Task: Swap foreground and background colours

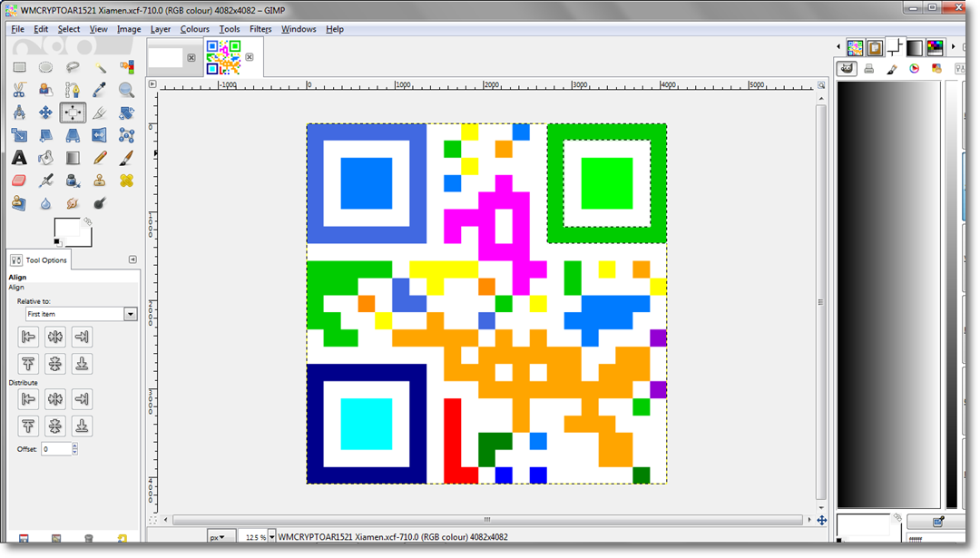Action: click(88, 221)
